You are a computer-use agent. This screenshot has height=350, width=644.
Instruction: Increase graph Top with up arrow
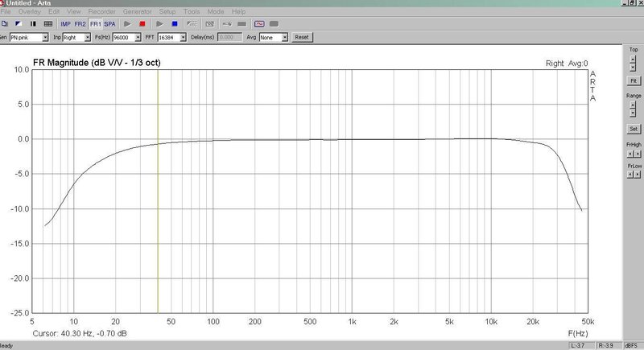(633, 59)
